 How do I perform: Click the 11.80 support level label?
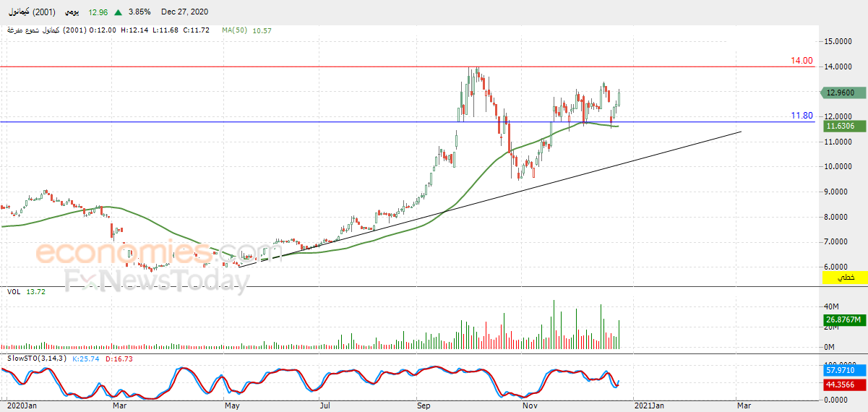(x=802, y=116)
